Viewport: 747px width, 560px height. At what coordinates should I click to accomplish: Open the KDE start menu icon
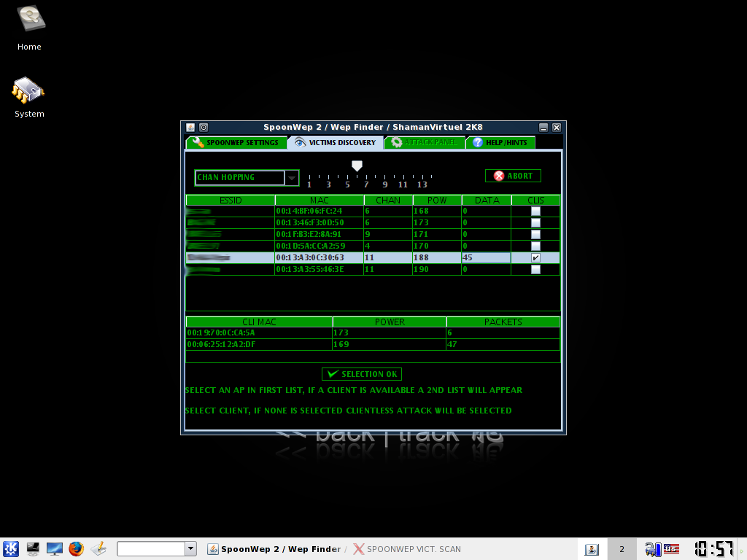click(10, 549)
